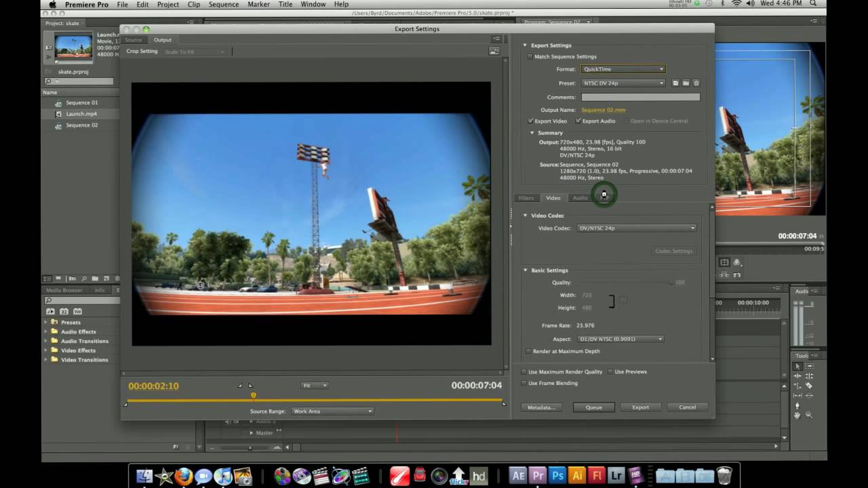This screenshot has width=868, height=488.
Task: Click the Export button
Action: click(x=640, y=407)
